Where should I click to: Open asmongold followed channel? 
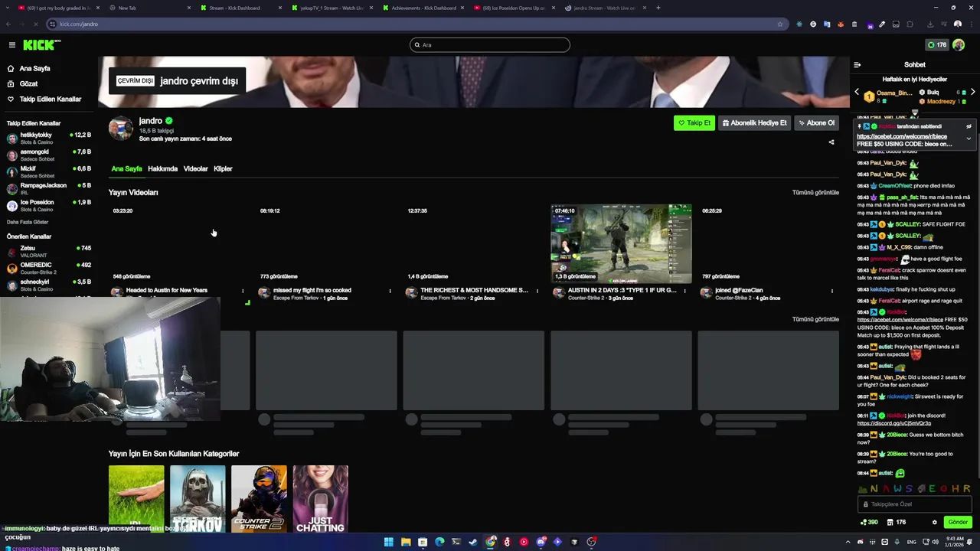(x=49, y=155)
